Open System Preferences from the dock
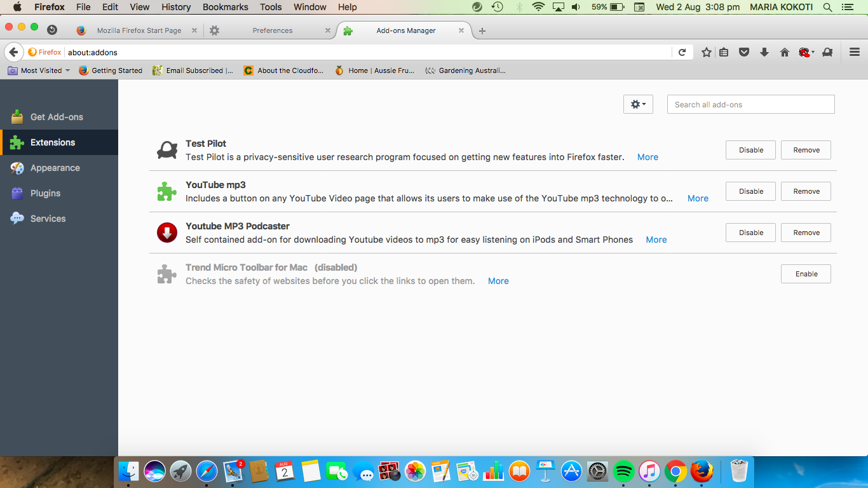The height and width of the screenshot is (488, 868). (x=597, y=471)
